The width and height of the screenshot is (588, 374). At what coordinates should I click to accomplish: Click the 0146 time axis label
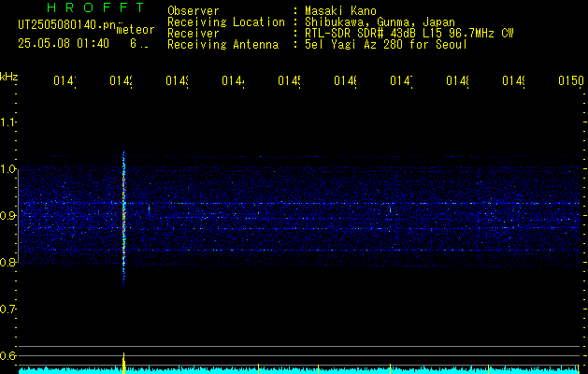[x=345, y=80]
